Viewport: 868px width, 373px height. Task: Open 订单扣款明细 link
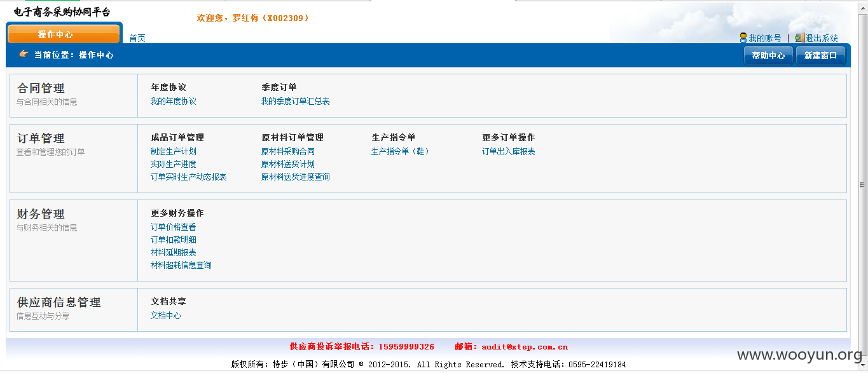click(173, 240)
